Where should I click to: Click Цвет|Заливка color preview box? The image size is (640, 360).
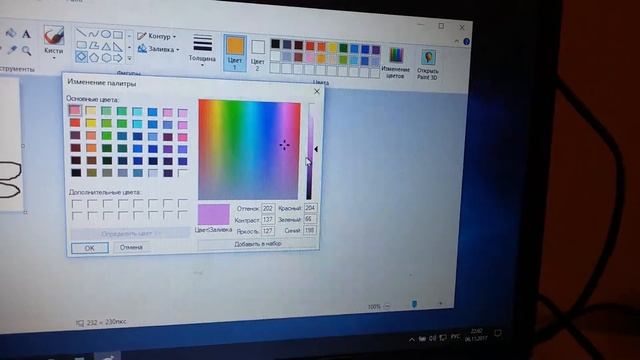(214, 214)
